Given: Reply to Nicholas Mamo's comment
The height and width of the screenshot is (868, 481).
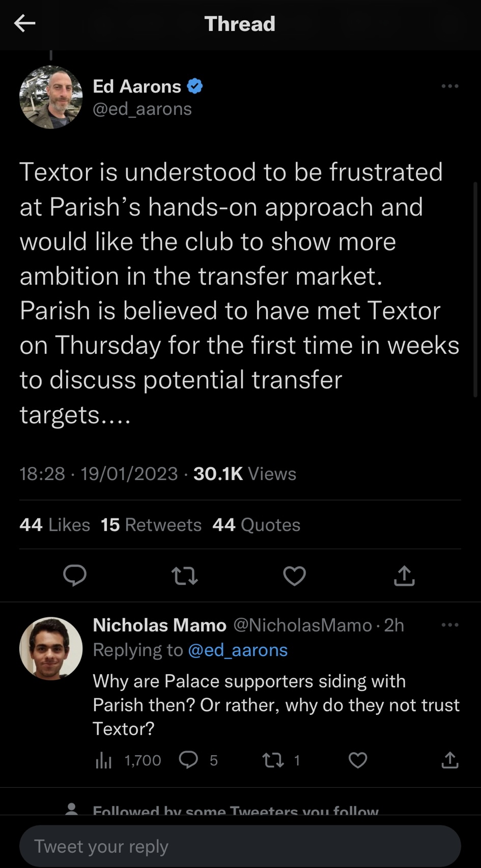Looking at the screenshot, I should point(189,760).
